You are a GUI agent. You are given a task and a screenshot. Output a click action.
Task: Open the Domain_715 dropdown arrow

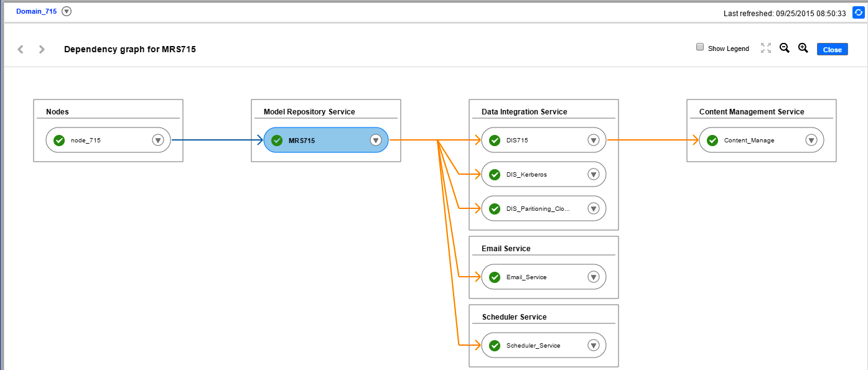[67, 11]
